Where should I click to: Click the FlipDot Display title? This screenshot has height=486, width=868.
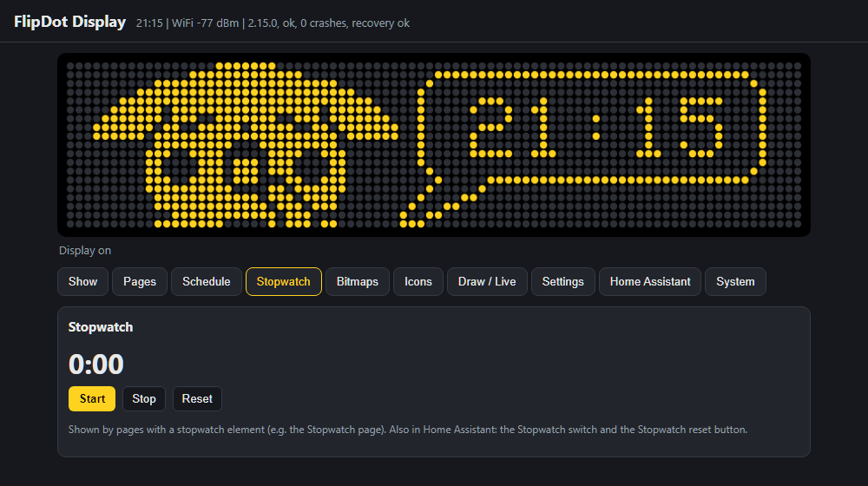69,22
